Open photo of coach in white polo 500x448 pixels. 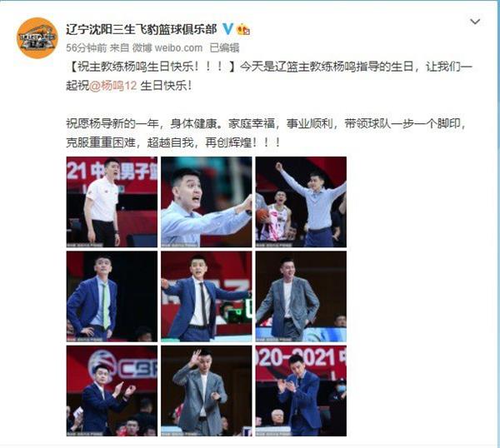pos(112,202)
